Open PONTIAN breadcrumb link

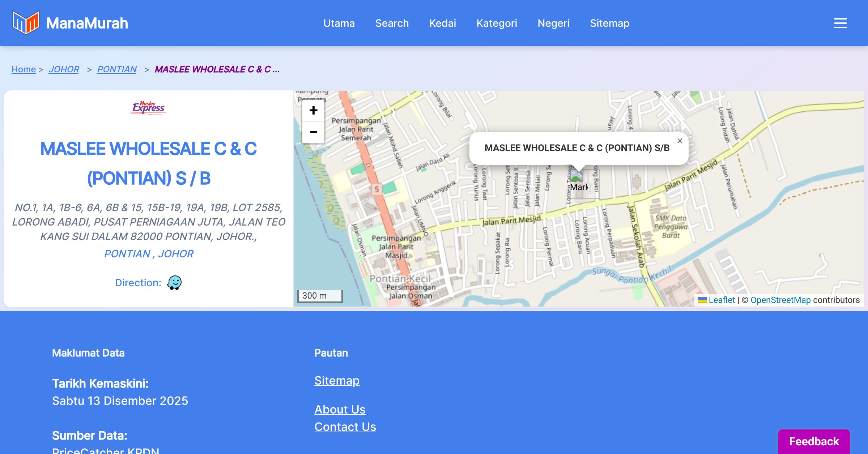click(x=117, y=69)
